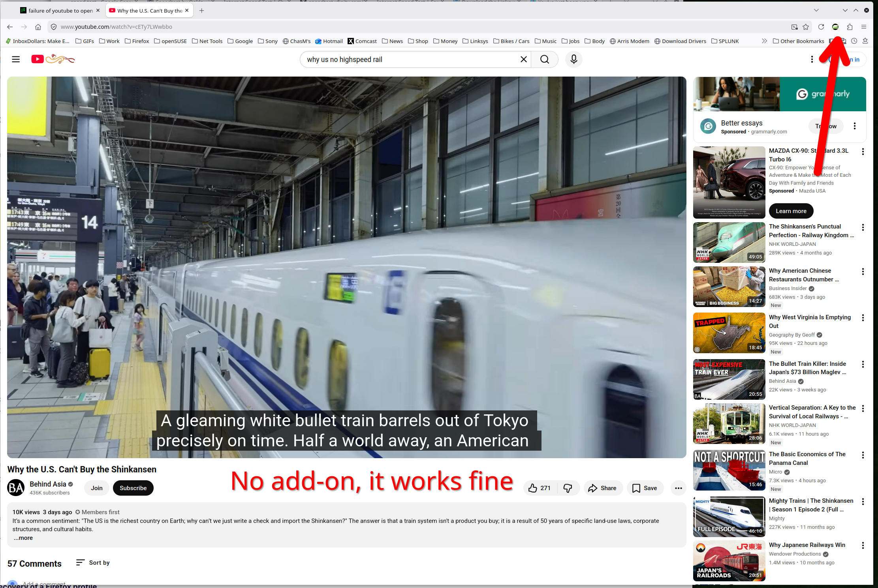The width and height of the screenshot is (878, 588).
Task: Expand description with ...more
Action: (23, 538)
